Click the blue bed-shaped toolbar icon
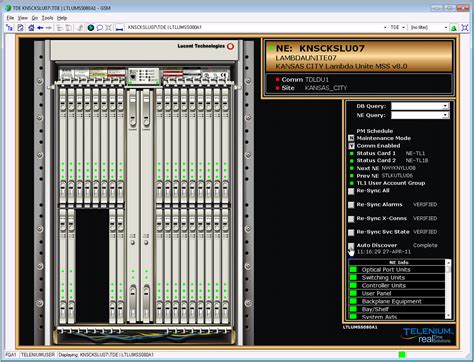Screen dimensions: 474x362 tap(119, 28)
